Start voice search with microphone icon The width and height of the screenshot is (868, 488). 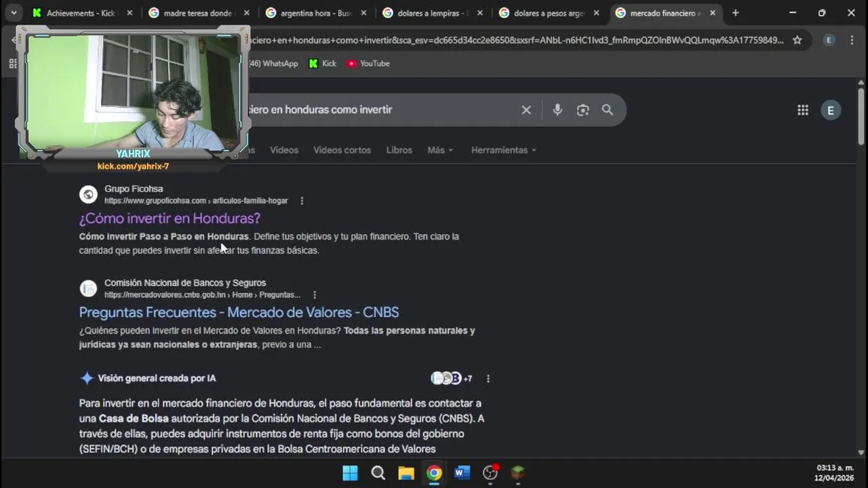(x=557, y=110)
